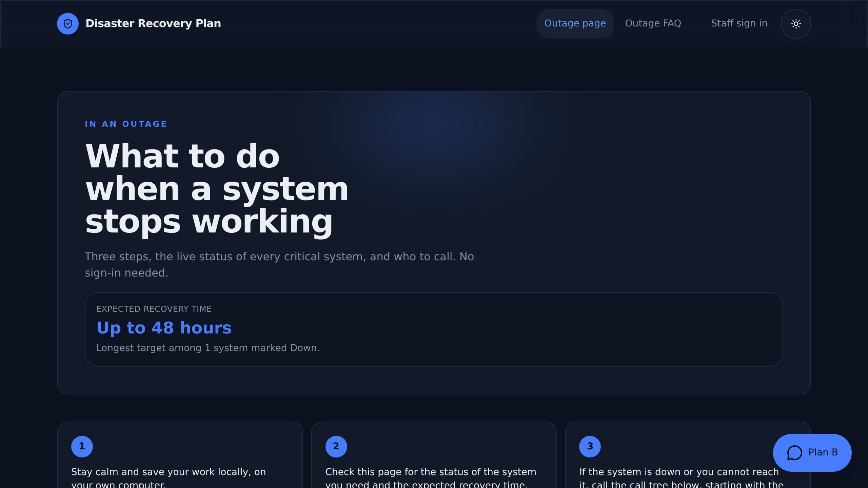Click 'Check this page for the status' text
The height and width of the screenshot is (488, 868).
pos(431,478)
